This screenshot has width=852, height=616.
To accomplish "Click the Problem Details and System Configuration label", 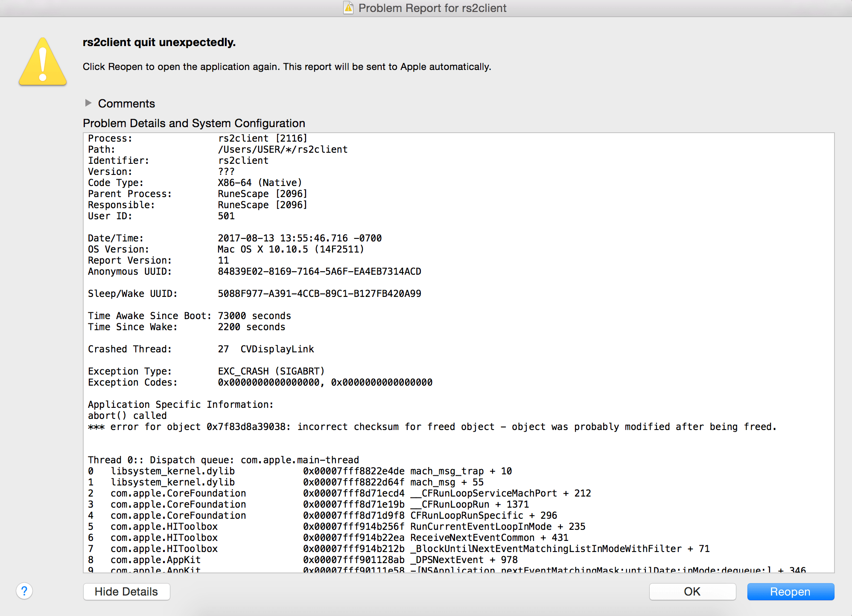I will 194,123.
